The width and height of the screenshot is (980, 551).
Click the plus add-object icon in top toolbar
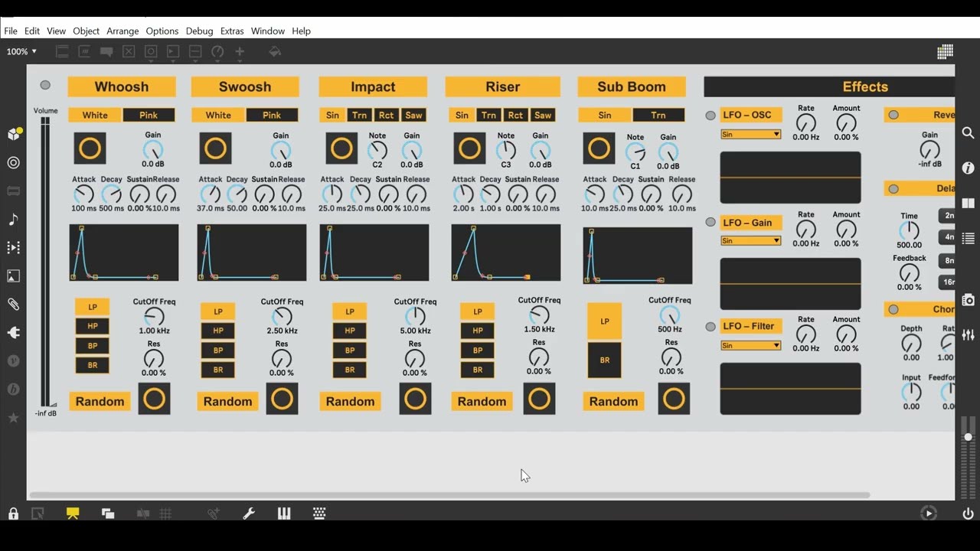(240, 51)
